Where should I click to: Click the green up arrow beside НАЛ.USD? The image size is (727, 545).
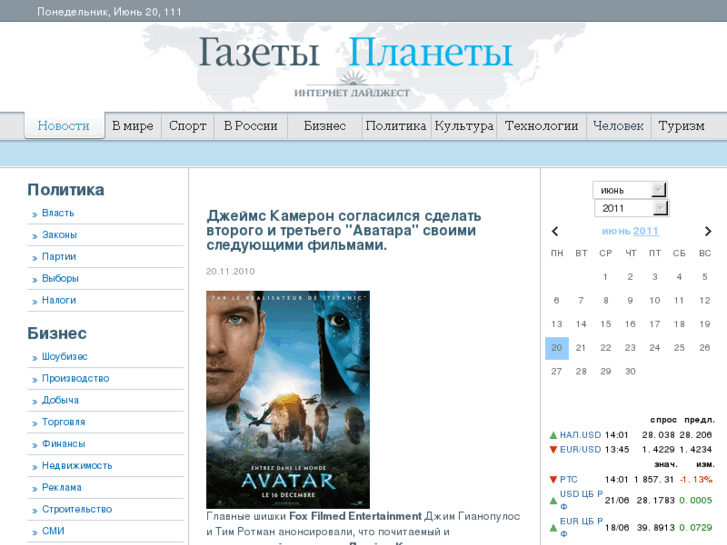pos(553,435)
